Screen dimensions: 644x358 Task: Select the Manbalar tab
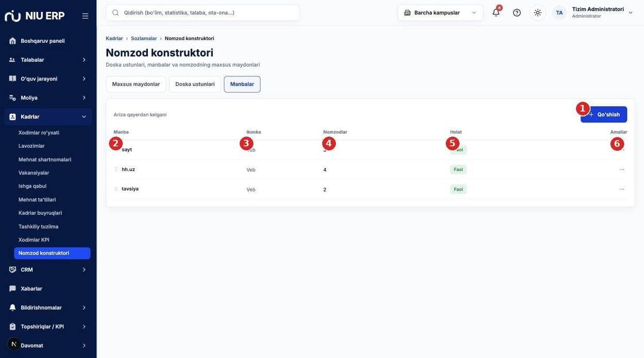(242, 84)
